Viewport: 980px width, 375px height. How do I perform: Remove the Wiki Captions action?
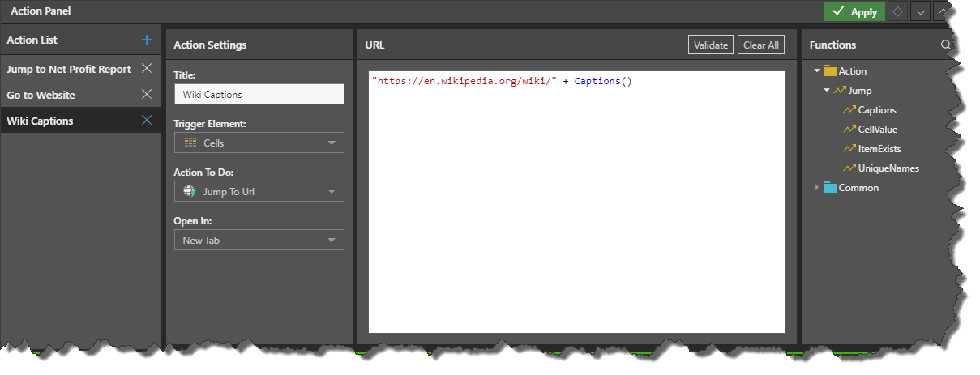point(147,121)
